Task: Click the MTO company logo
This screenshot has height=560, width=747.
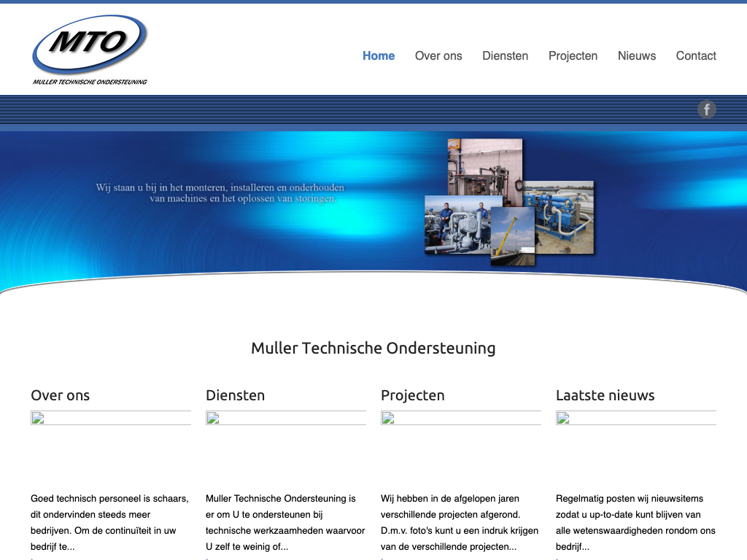Action: pos(90,49)
